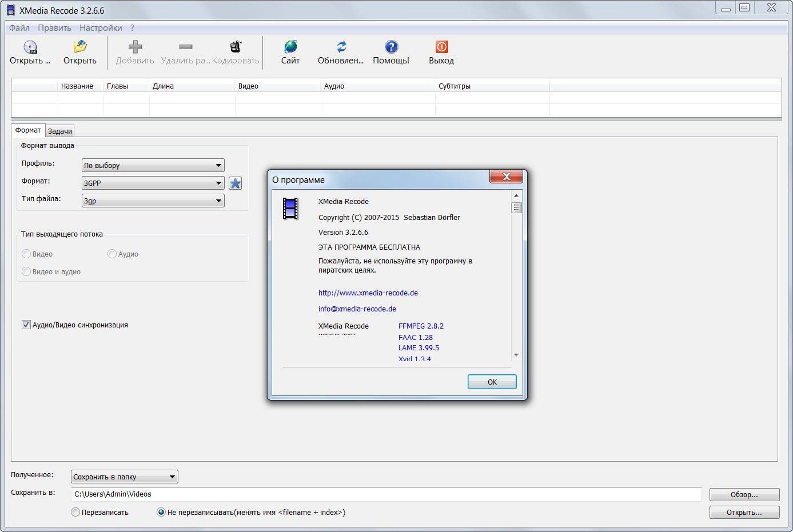Screen dimensions: 793x532
Task: Click OK in the About dialog
Action: 492,382
